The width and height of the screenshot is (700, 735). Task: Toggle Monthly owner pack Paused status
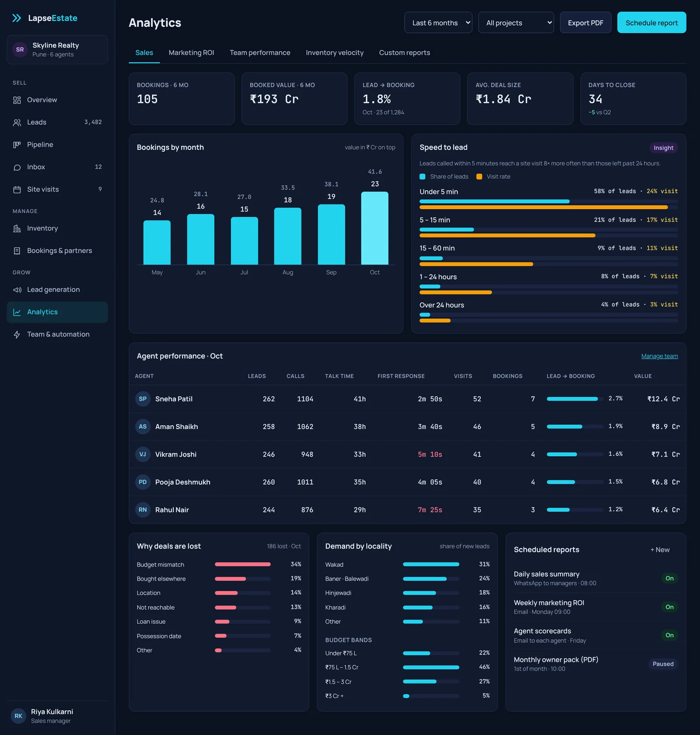click(x=663, y=664)
